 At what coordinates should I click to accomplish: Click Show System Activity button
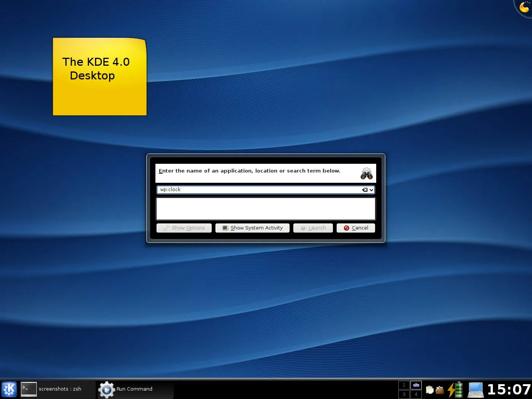(252, 228)
